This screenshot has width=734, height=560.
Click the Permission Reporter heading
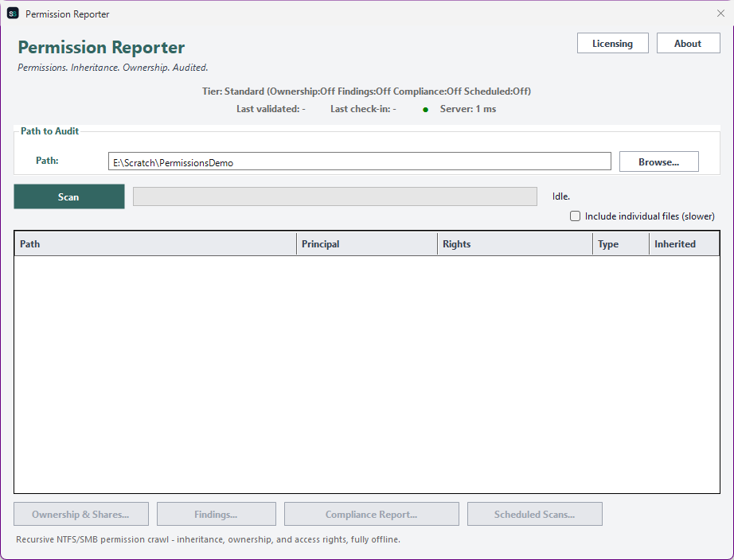tap(101, 47)
